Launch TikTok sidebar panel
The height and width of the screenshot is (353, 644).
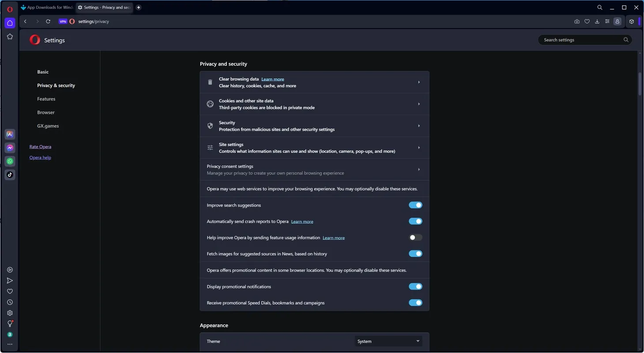(x=10, y=175)
